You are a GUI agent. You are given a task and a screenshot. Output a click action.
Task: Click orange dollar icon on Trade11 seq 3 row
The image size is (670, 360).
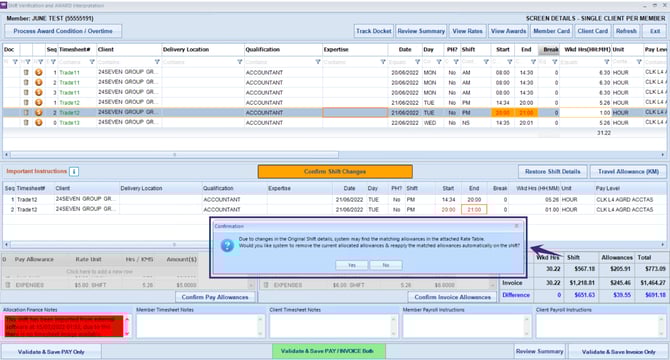38,92
